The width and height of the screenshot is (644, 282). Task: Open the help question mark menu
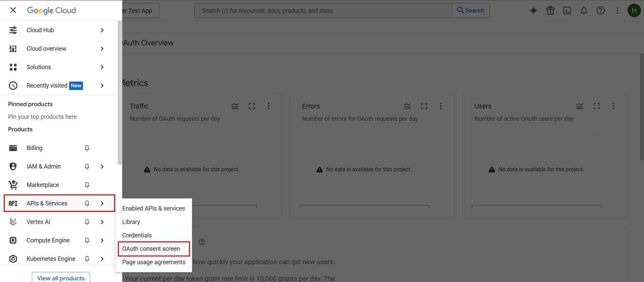point(601,10)
